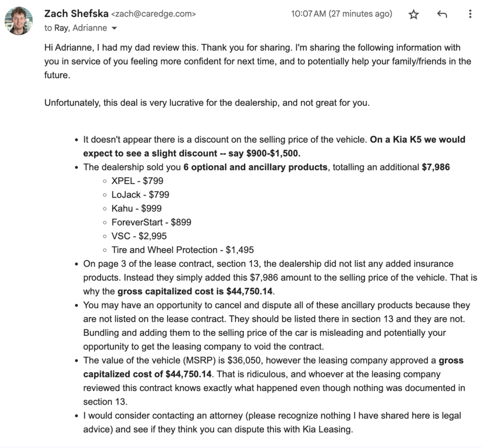Open the three-dot more options menu
The image size is (482, 448).
pos(470,14)
